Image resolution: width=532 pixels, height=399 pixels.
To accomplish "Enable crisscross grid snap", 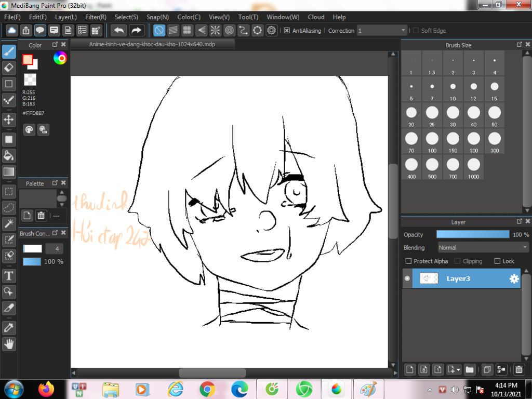I will 187,31.
